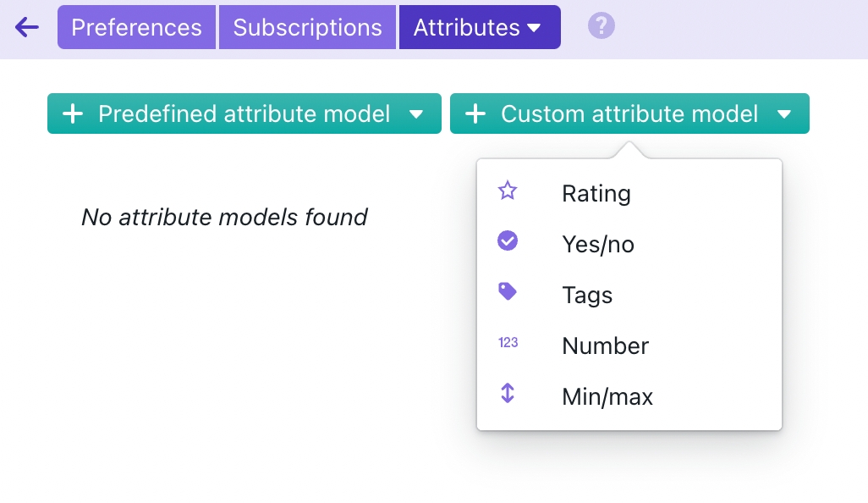Choose Rating from the custom model menu

(x=596, y=194)
